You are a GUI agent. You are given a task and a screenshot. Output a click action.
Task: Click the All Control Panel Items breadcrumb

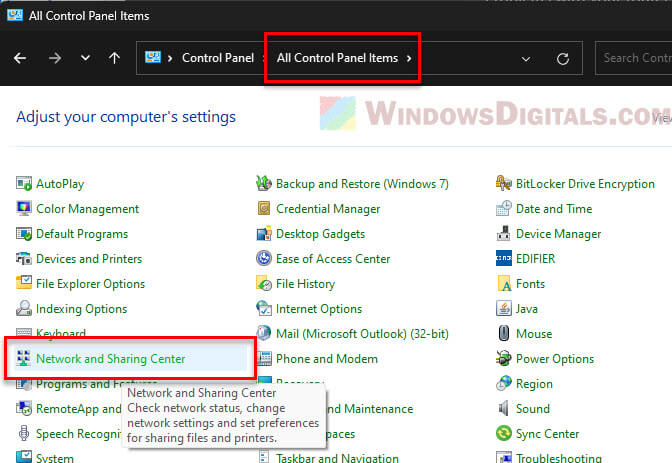point(337,58)
